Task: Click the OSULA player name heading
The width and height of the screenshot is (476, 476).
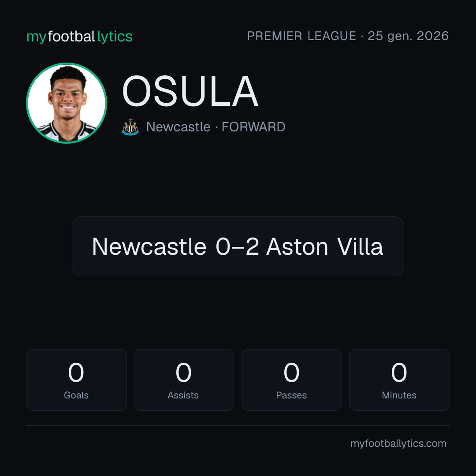Action: tap(190, 91)
